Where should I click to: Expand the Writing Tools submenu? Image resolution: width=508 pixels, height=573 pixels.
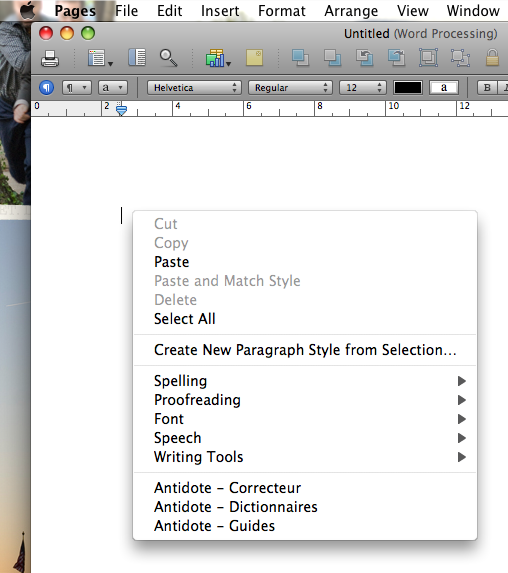(305, 457)
